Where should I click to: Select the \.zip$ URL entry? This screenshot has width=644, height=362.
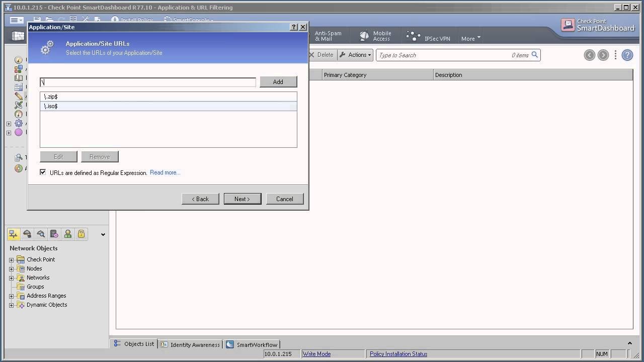coord(169,97)
